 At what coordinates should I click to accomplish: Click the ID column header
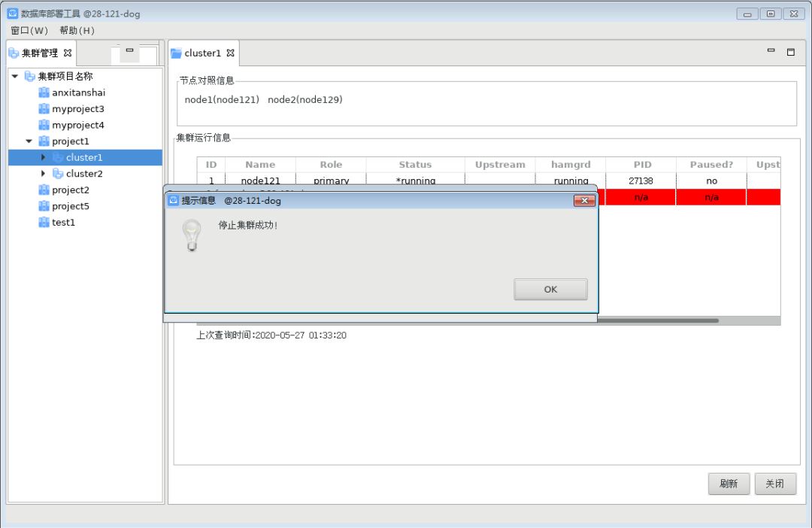211,164
